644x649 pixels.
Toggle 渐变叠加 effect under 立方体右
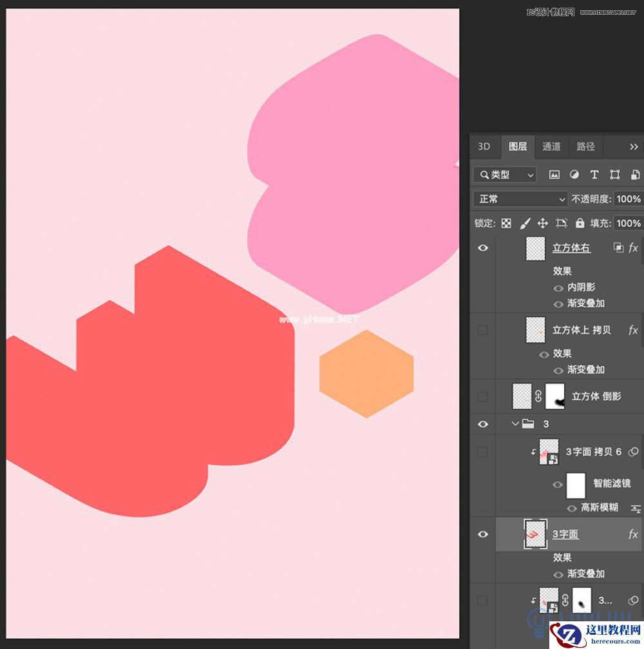click(x=558, y=304)
